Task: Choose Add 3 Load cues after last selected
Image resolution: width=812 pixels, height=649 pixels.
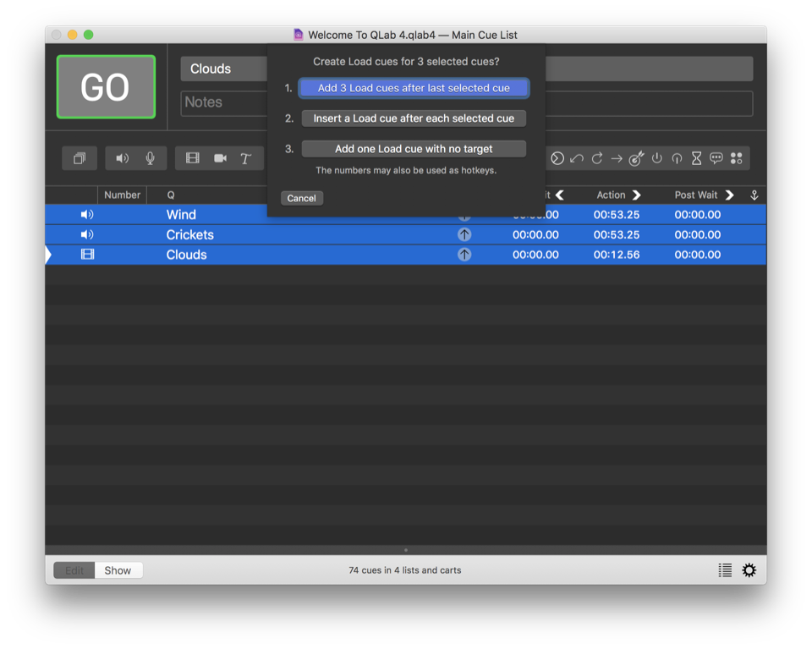Action: coord(414,88)
